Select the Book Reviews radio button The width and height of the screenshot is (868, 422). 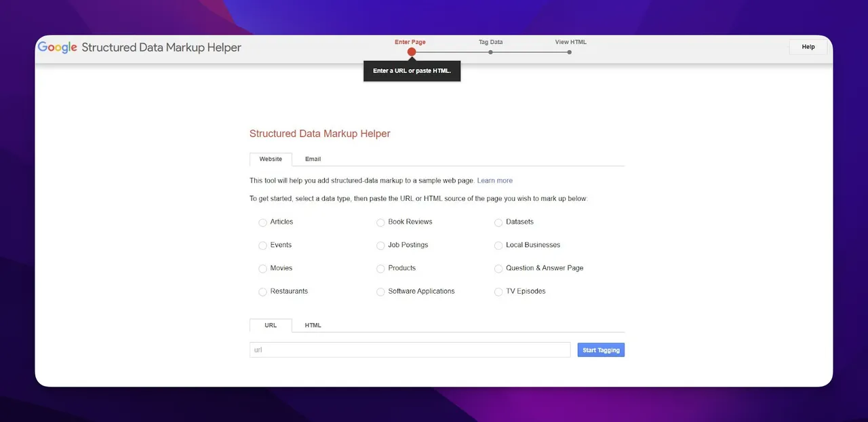pos(380,223)
